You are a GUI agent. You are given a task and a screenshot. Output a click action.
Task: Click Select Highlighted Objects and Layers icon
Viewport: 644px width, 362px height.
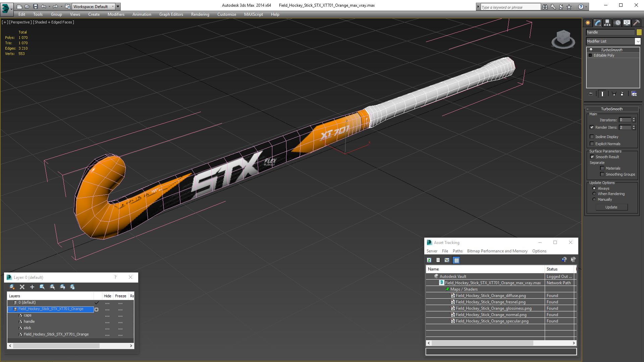pyautogui.click(x=42, y=287)
